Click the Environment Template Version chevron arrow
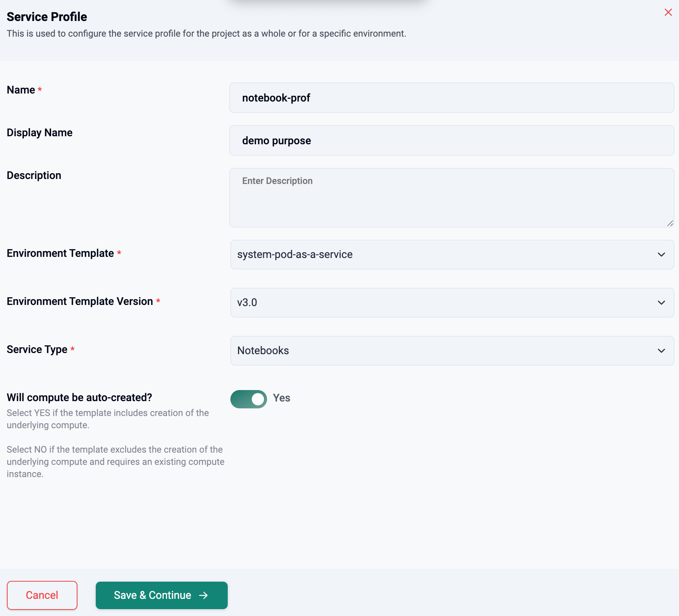679x616 pixels. (x=661, y=303)
